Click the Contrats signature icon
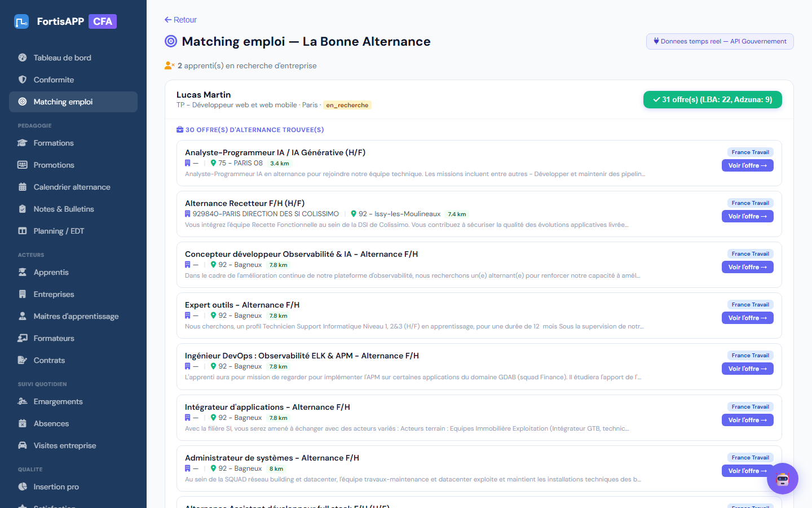Viewport: 812px width, 508px height. click(x=23, y=360)
